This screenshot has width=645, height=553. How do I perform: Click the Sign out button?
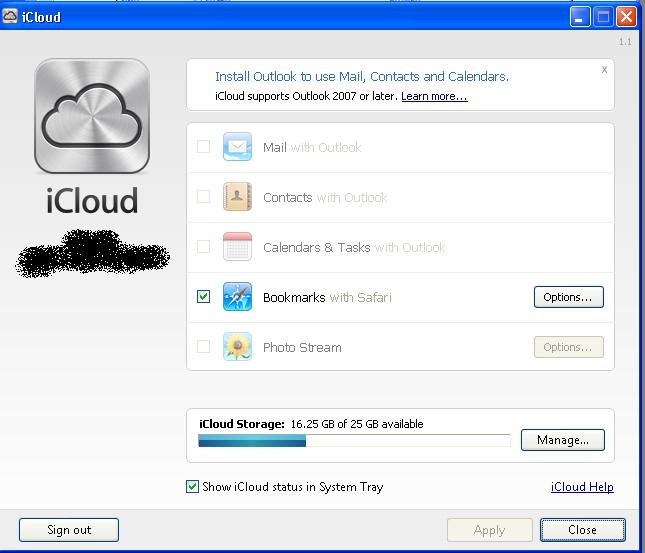click(69, 530)
